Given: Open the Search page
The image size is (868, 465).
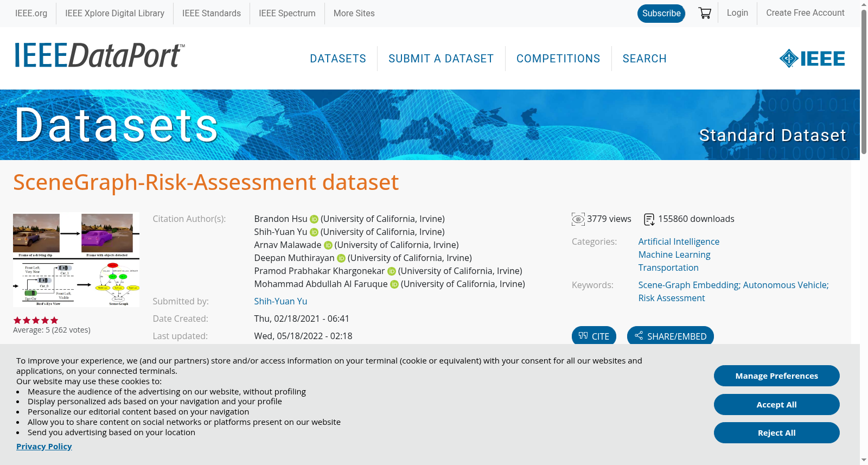Looking at the screenshot, I should coord(644,59).
